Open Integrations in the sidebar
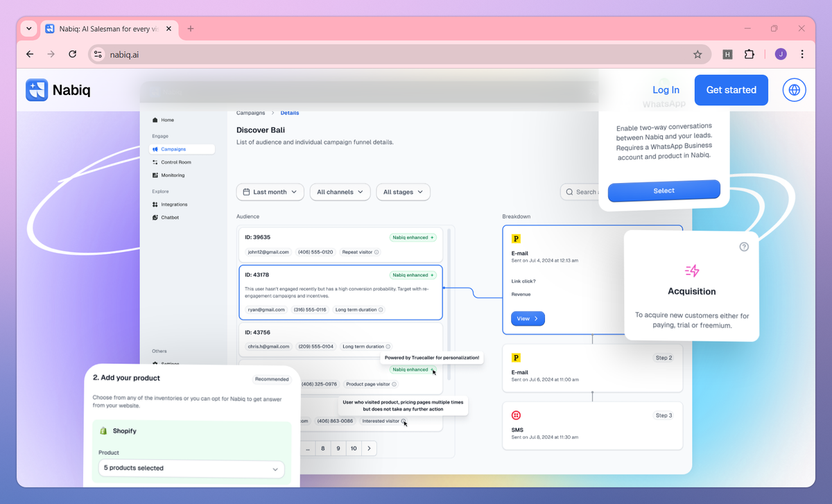 (170, 205)
